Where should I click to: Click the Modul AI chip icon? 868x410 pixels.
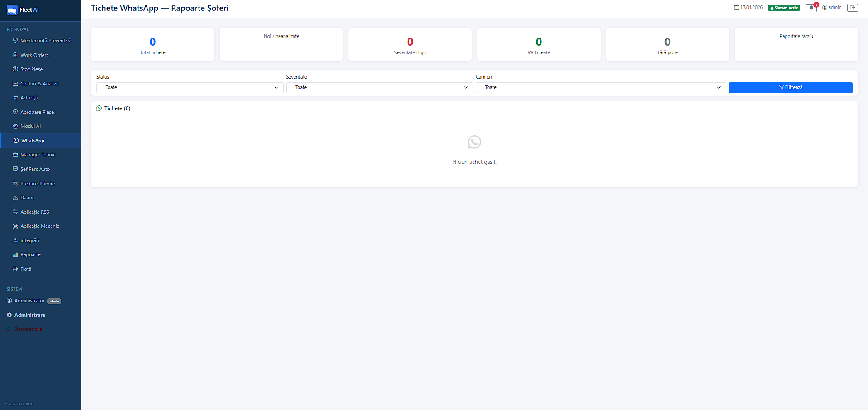15,126
